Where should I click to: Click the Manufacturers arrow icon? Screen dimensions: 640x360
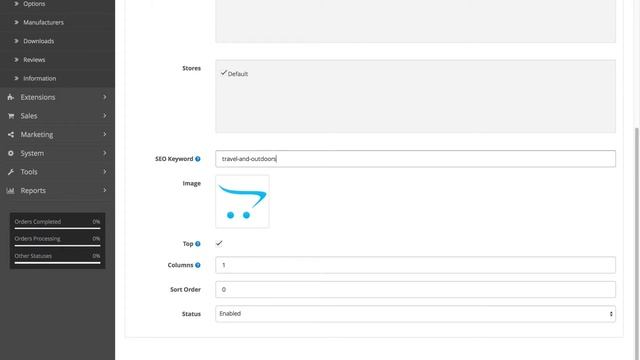click(16, 22)
